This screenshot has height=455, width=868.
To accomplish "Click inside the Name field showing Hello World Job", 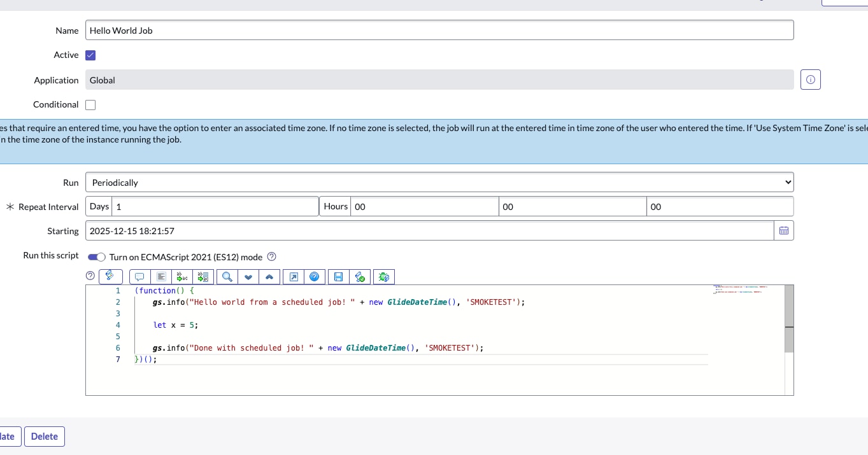I will (439, 29).
